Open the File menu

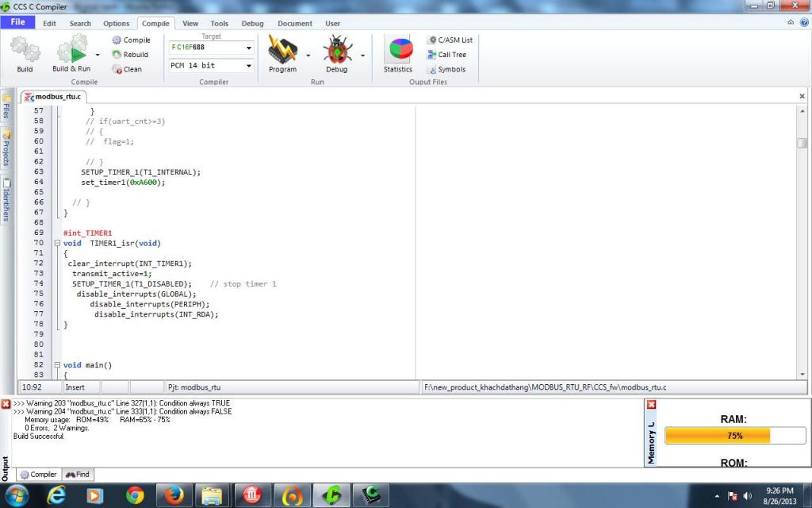(17, 21)
